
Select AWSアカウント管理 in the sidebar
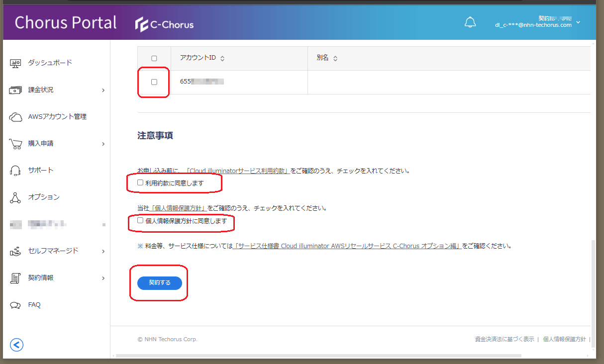click(x=57, y=117)
